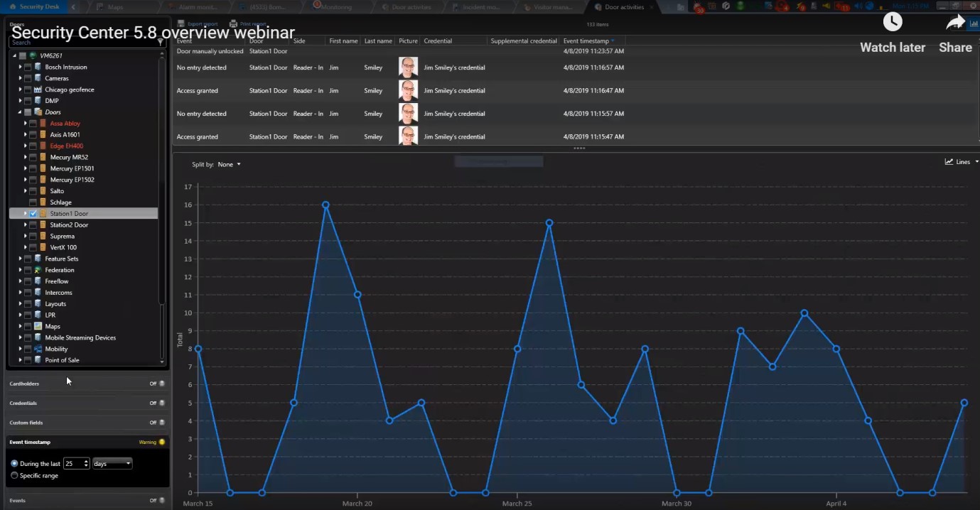Screen dimensions: 980x510
Task: Click the alarm tray icon showing 30
Action: (x=699, y=7)
